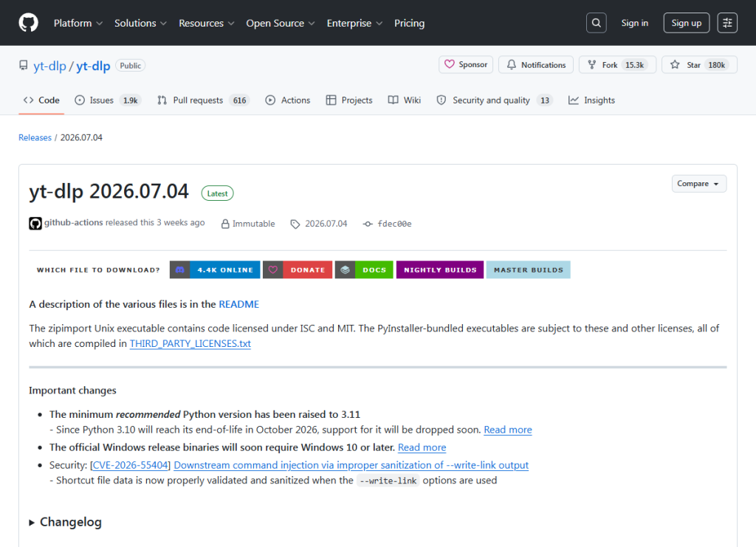Click WHICH FILE TO DOWNLOAD? badge
Screen dimensions: 756x547
[98, 270]
